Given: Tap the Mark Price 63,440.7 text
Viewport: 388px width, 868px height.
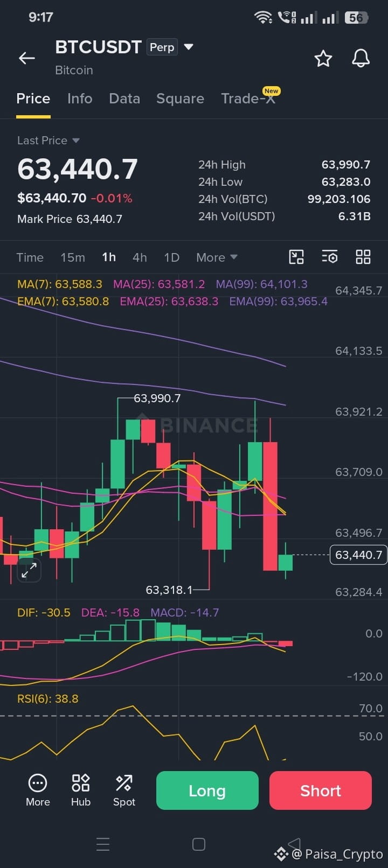Looking at the screenshot, I should [x=70, y=219].
